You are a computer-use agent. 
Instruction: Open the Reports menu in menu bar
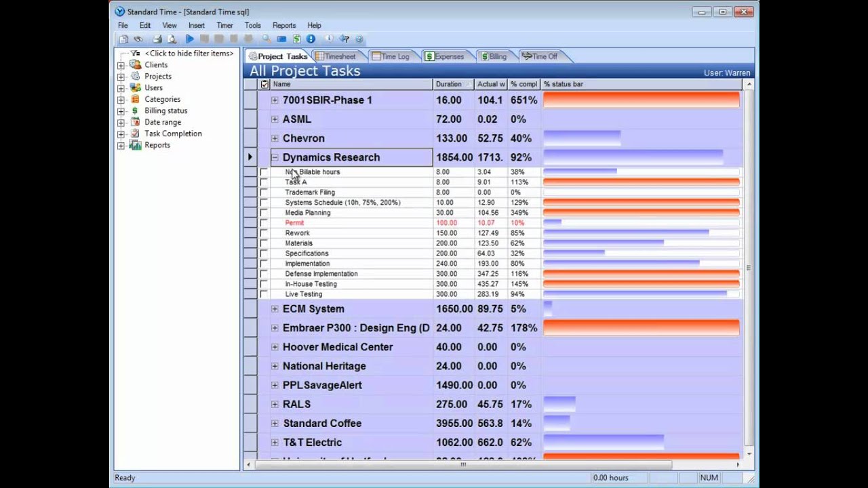tap(284, 26)
